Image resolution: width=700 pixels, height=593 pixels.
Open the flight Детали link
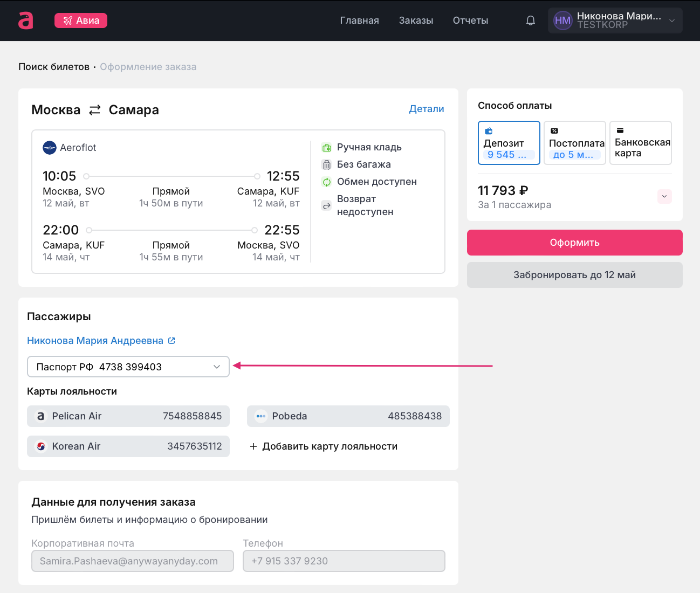coord(427,109)
